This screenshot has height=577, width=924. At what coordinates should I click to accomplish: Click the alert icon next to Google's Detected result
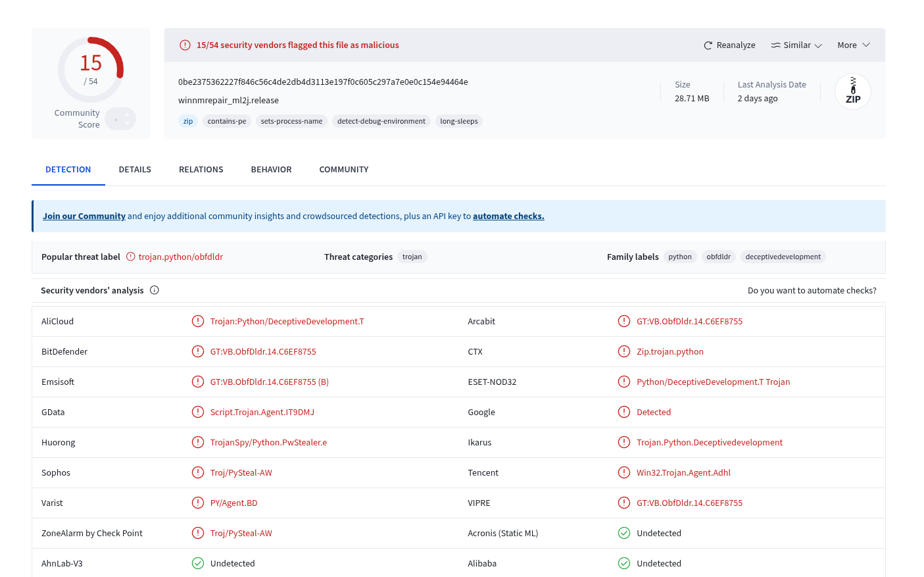pos(624,412)
